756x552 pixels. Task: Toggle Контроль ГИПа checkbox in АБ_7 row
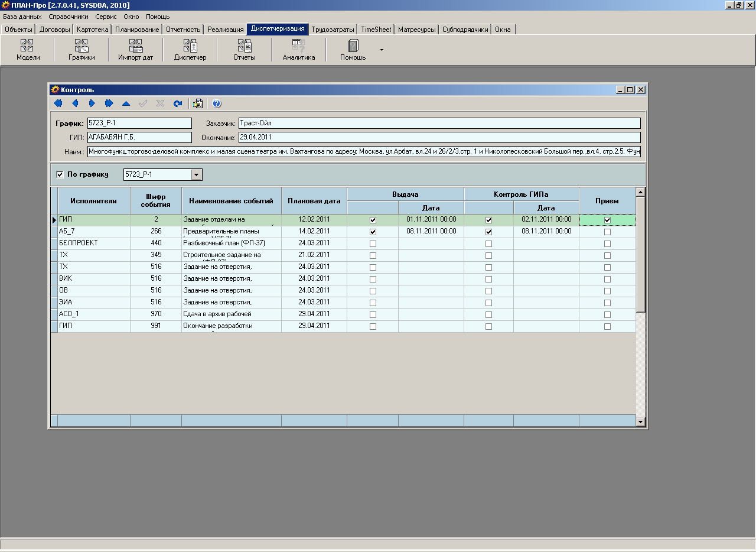coord(488,232)
